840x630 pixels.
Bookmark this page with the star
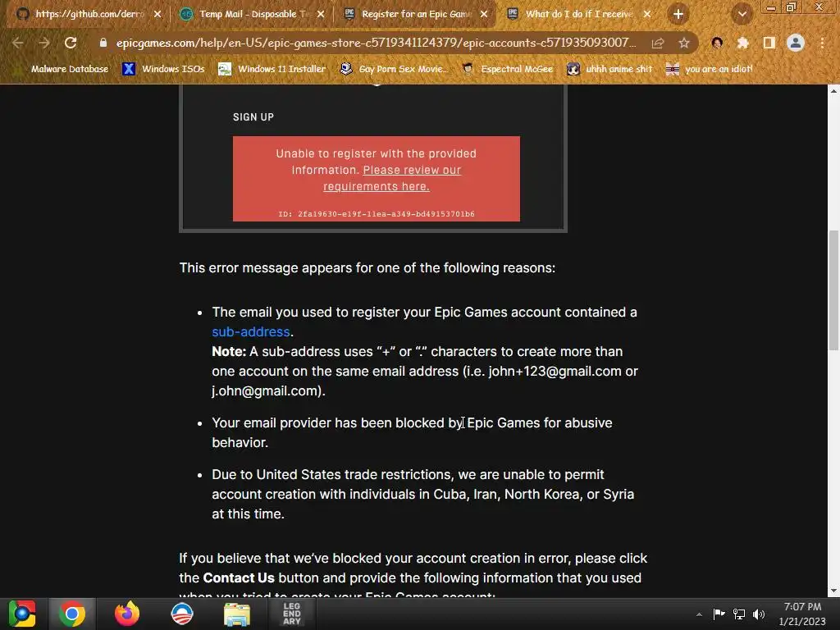(684, 43)
